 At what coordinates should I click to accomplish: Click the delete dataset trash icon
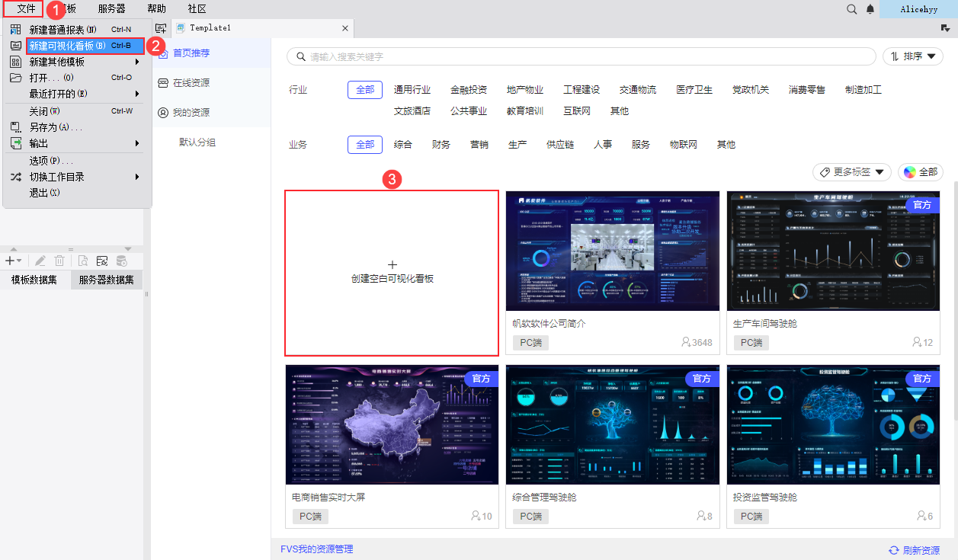[x=59, y=261]
